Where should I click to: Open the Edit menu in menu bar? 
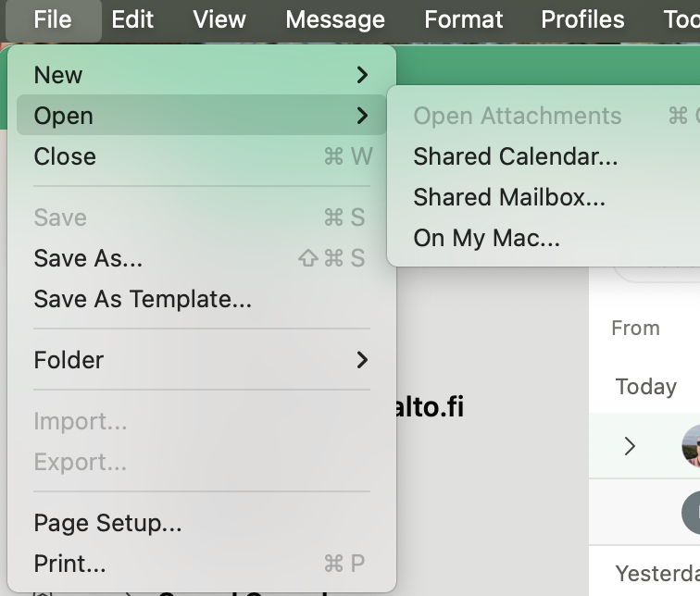coord(132,19)
